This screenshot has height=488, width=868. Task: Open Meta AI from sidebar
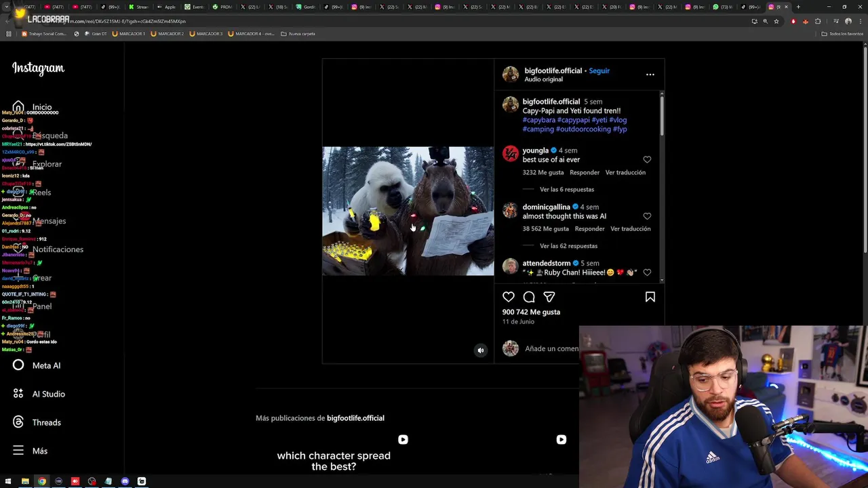tap(37, 365)
